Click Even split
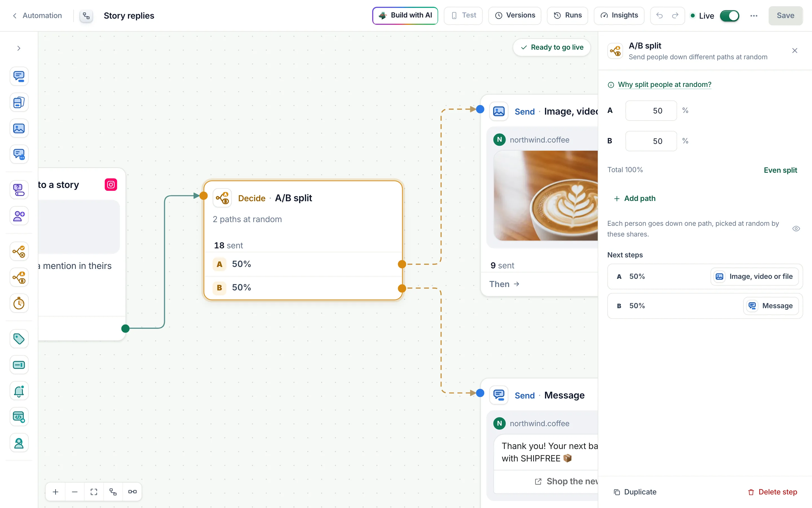The image size is (812, 508). 780,170
